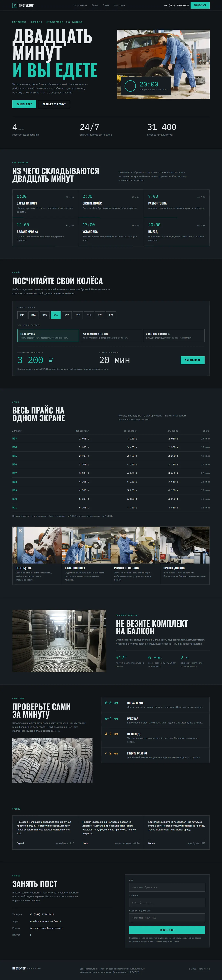Select the «Переобувка» service option
222x980 pixels.
pos(48,336)
